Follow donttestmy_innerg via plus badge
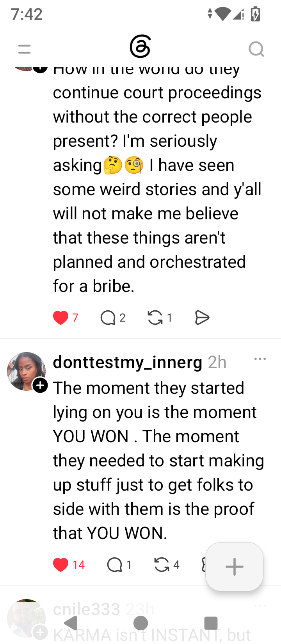The image size is (281, 644). click(40, 386)
